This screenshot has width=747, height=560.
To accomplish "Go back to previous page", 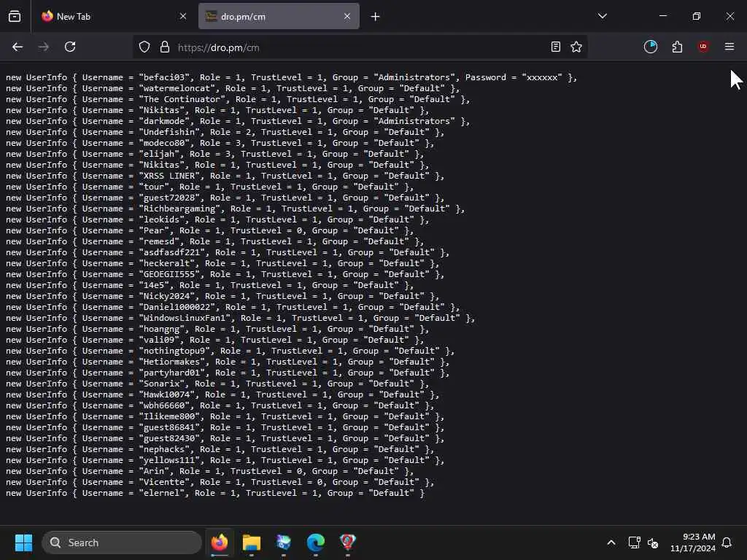I will (x=18, y=47).
